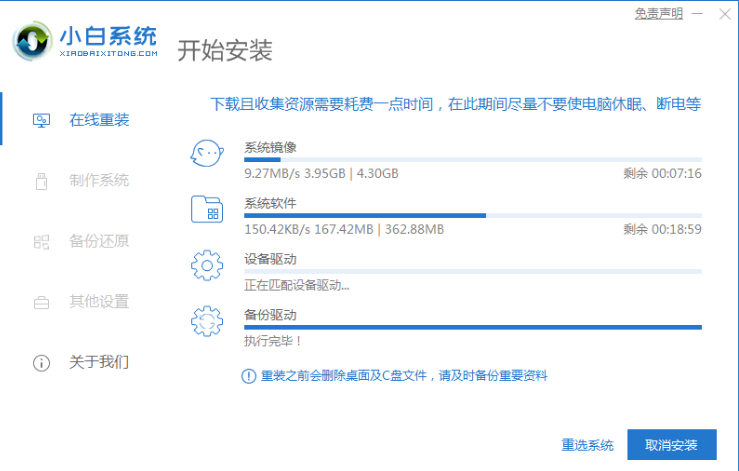Minimize the 小白系统 window

click(698, 14)
